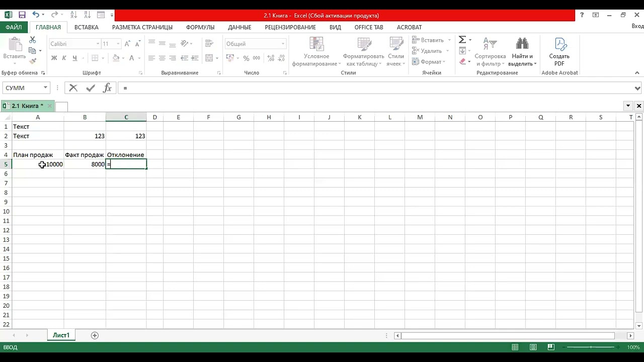Image resolution: width=644 pixels, height=362 pixels.
Task: Toggle bold (Ж) formatting
Action: [x=54, y=58]
